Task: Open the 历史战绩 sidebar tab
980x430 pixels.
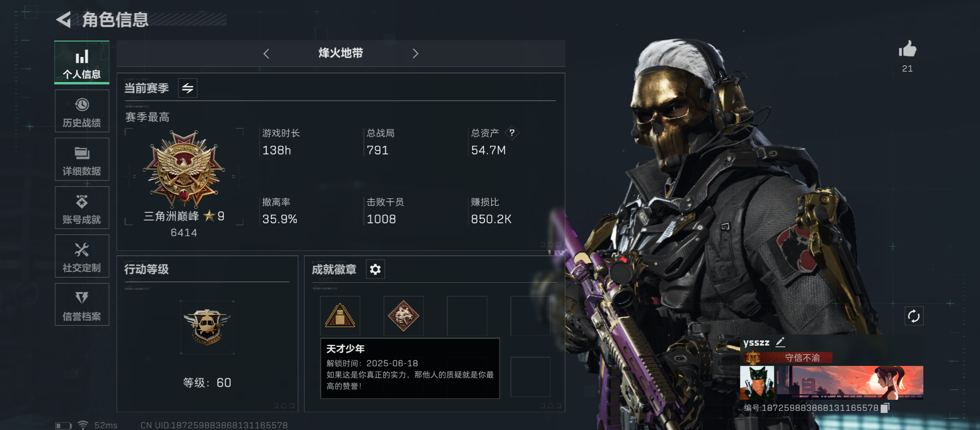Action: coord(82,111)
